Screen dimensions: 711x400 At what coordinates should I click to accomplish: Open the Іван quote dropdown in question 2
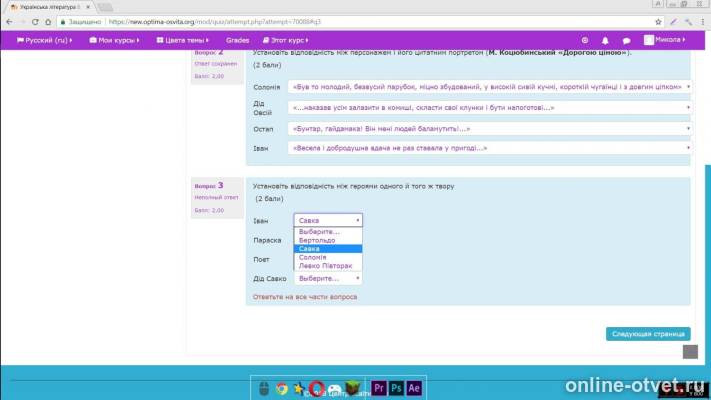[490, 148]
